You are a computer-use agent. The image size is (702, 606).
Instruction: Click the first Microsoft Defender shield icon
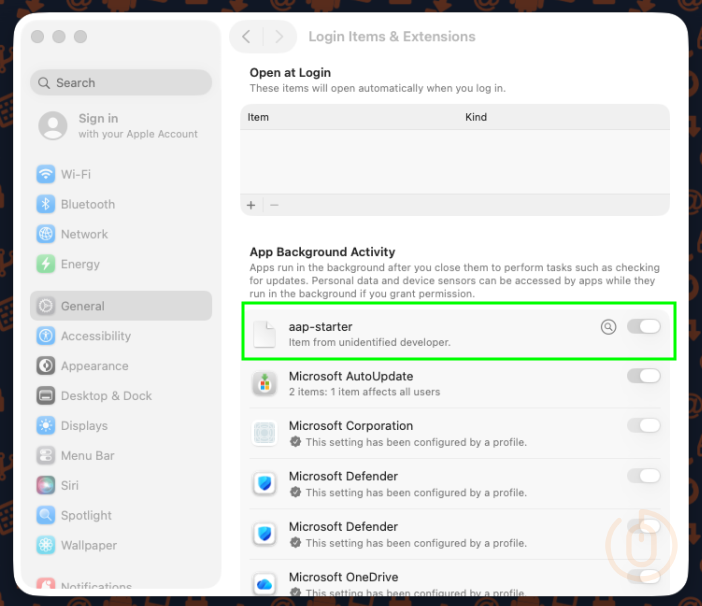point(265,484)
